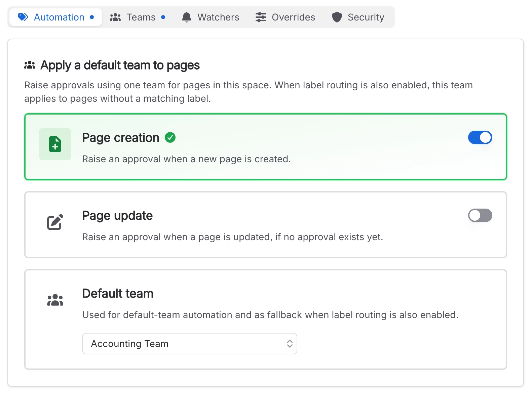The width and height of the screenshot is (532, 393).
Task: Click the Security shield icon
Action: 337,17
